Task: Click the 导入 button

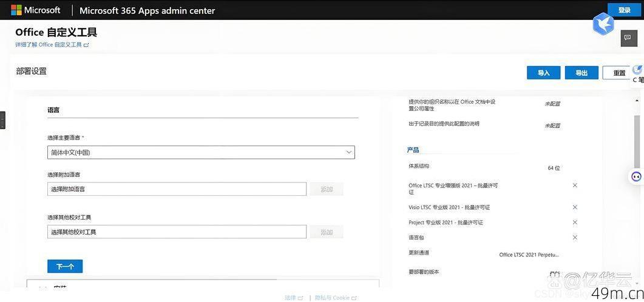Action: pyautogui.click(x=543, y=73)
